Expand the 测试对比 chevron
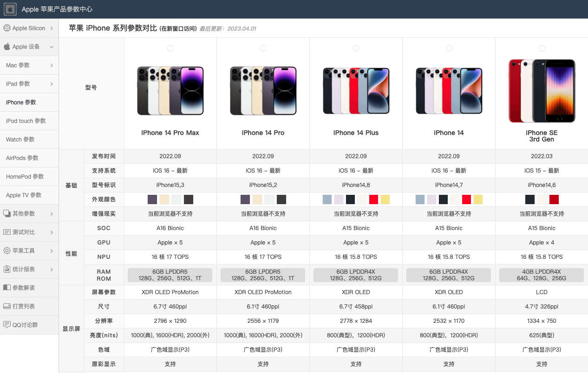 coord(52,232)
